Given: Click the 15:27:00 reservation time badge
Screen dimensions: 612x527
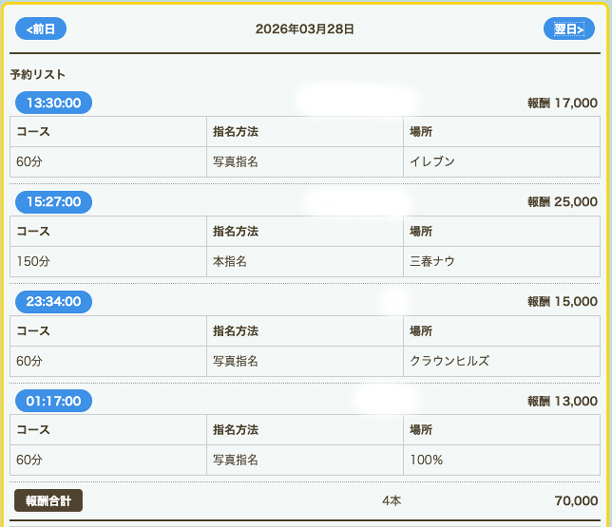Looking at the screenshot, I should point(54,202).
